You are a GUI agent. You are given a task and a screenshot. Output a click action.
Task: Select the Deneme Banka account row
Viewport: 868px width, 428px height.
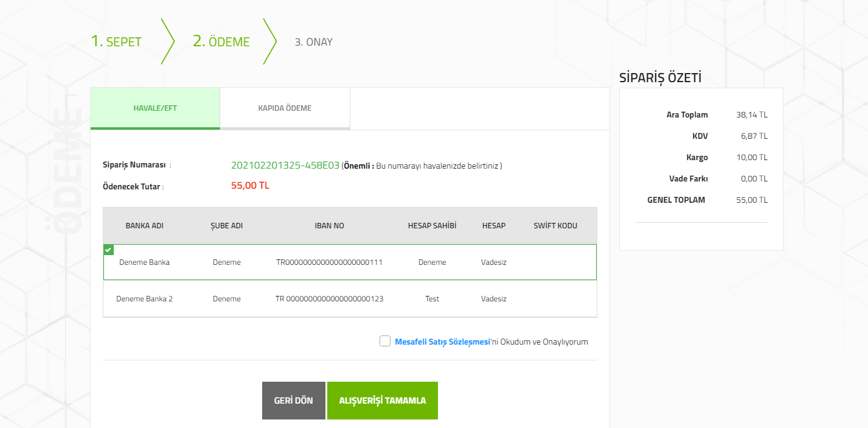(x=350, y=262)
